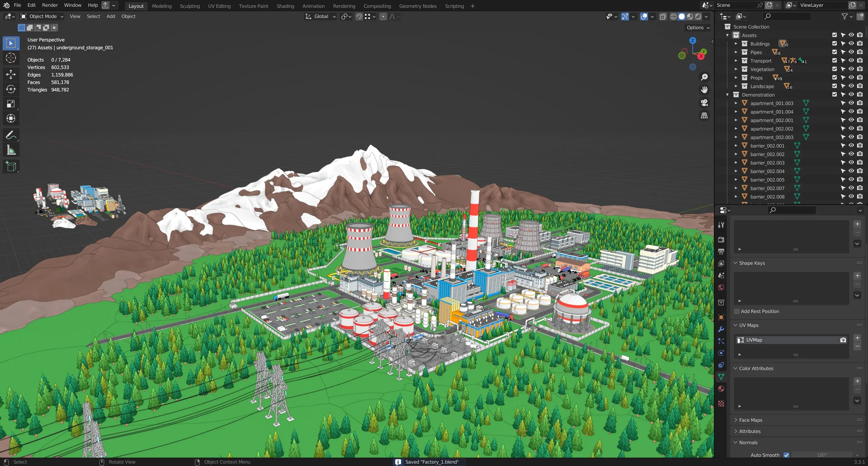Open Modifier properties wrench tab
This screenshot has height=466, width=868.
tap(721, 329)
